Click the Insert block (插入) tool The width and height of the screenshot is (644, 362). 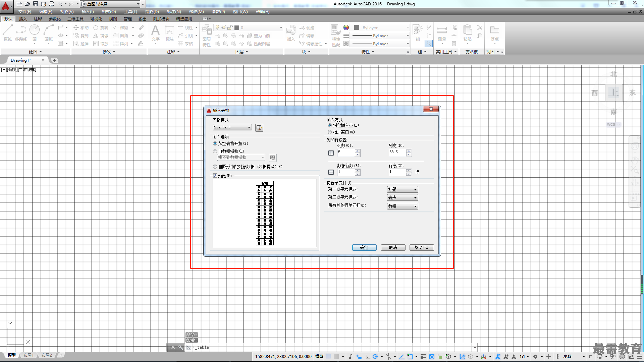pyautogui.click(x=291, y=33)
